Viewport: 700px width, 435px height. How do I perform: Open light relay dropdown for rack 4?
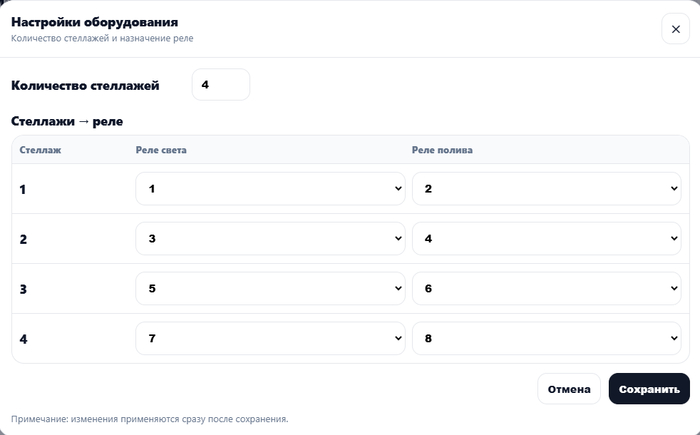270,339
